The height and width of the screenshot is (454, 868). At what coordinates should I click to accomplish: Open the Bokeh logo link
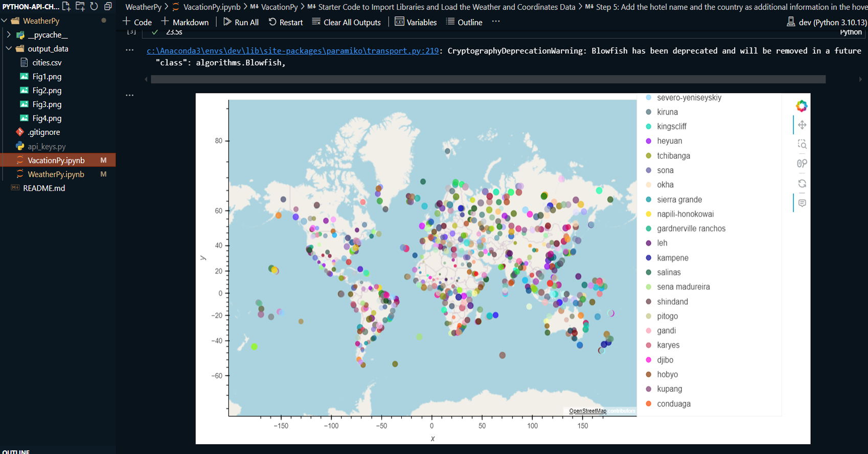pyautogui.click(x=801, y=106)
